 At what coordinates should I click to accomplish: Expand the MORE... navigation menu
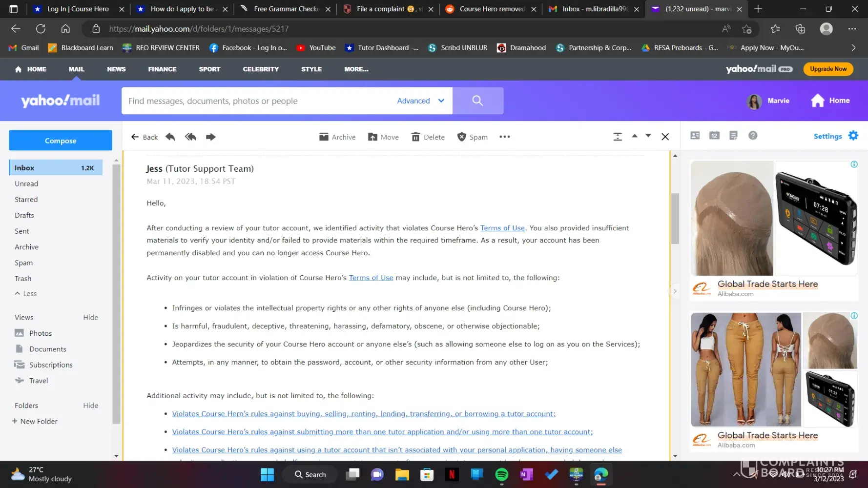tap(356, 69)
